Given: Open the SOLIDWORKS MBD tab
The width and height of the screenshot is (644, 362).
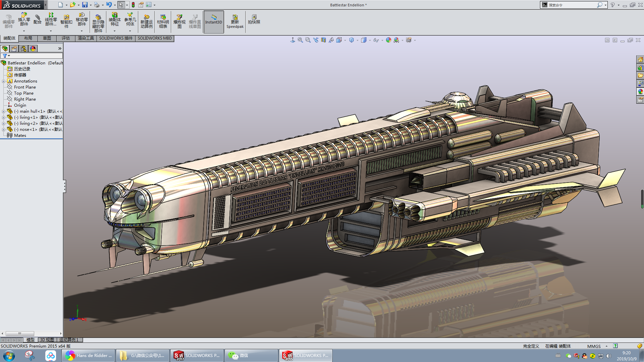Looking at the screenshot, I should pyautogui.click(x=155, y=38).
